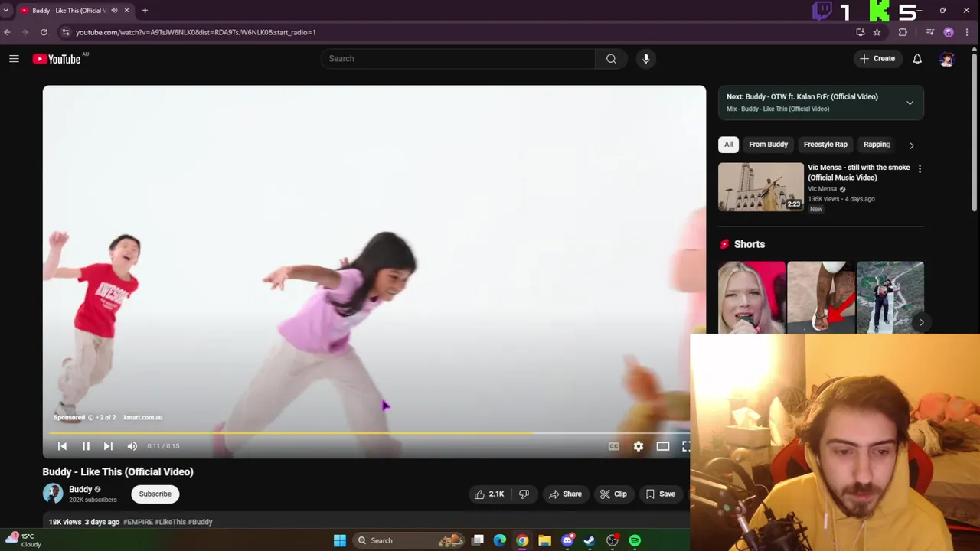Pause the video
The height and width of the screenshot is (551, 980).
point(86,446)
